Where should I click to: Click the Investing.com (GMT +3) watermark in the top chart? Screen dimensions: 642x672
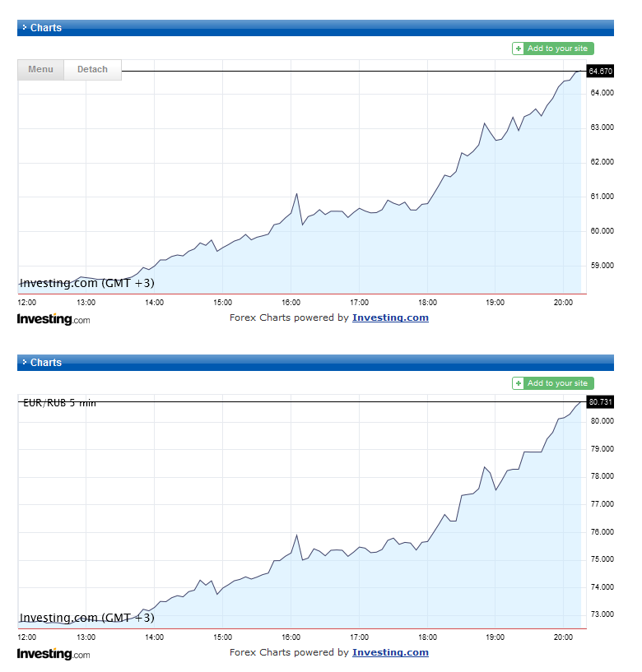(x=86, y=283)
